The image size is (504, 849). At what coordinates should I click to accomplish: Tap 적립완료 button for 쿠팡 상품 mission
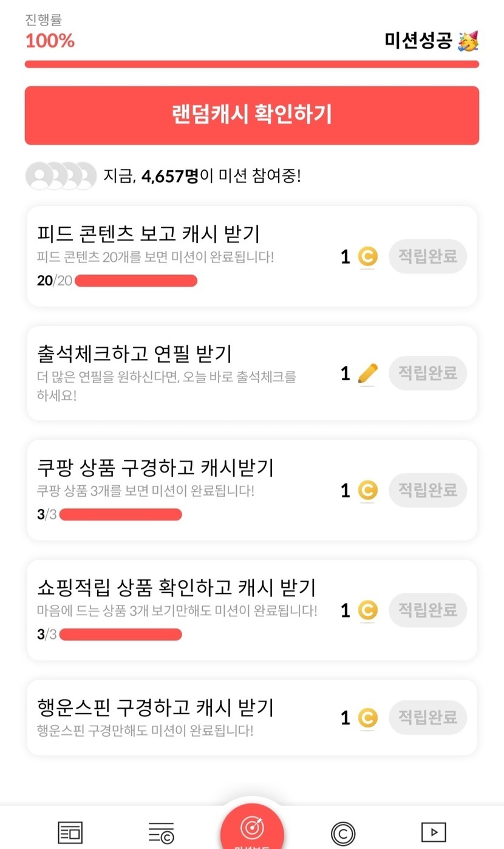pos(427,490)
